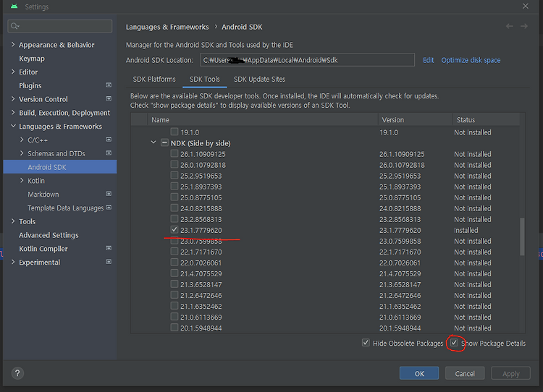Click the Android SDK Location path field
The height and width of the screenshot is (392, 543).
coord(307,60)
